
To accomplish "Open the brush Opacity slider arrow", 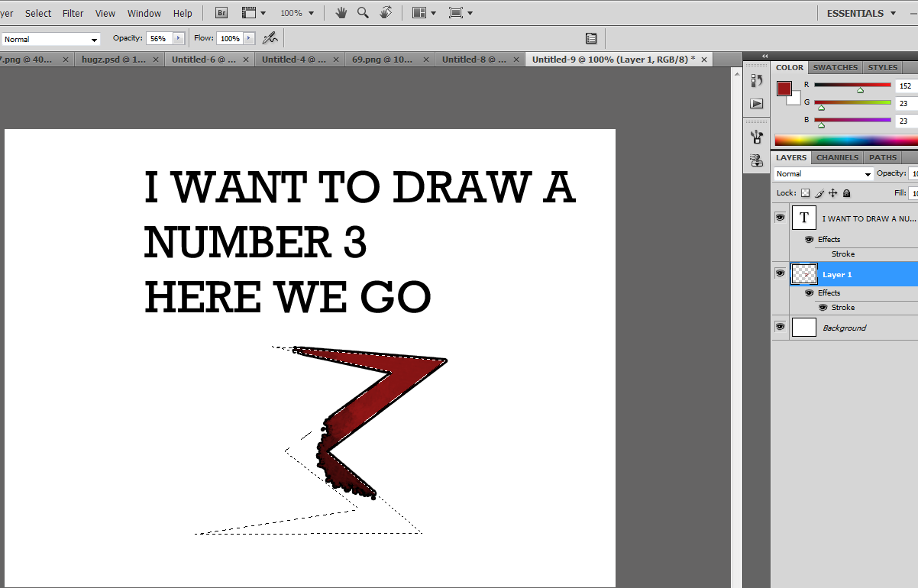I will [179, 38].
